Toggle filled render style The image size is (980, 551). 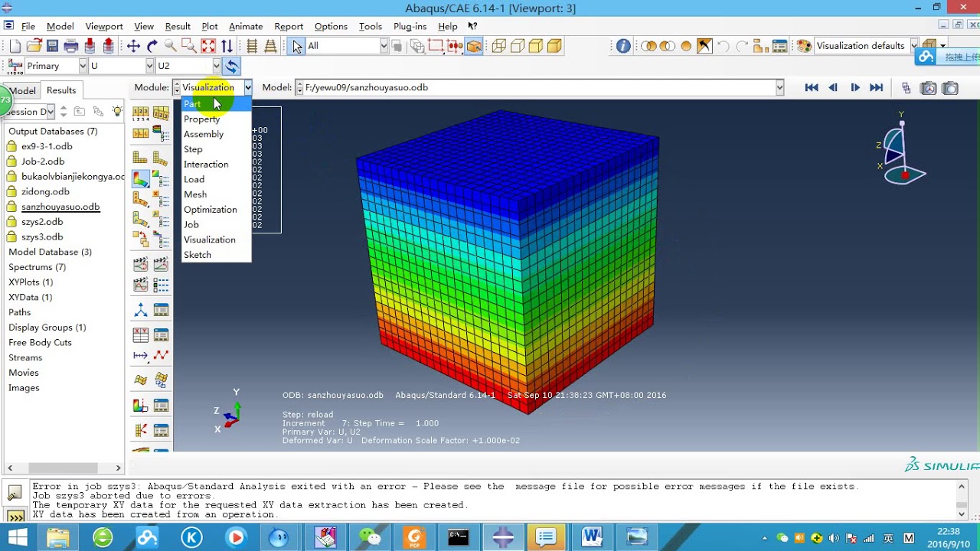536,46
